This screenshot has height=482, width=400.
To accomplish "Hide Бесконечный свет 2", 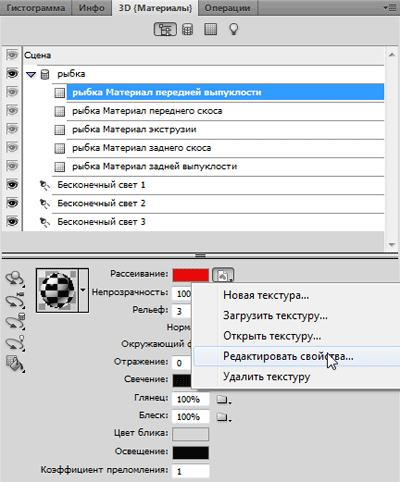I will tap(12, 203).
